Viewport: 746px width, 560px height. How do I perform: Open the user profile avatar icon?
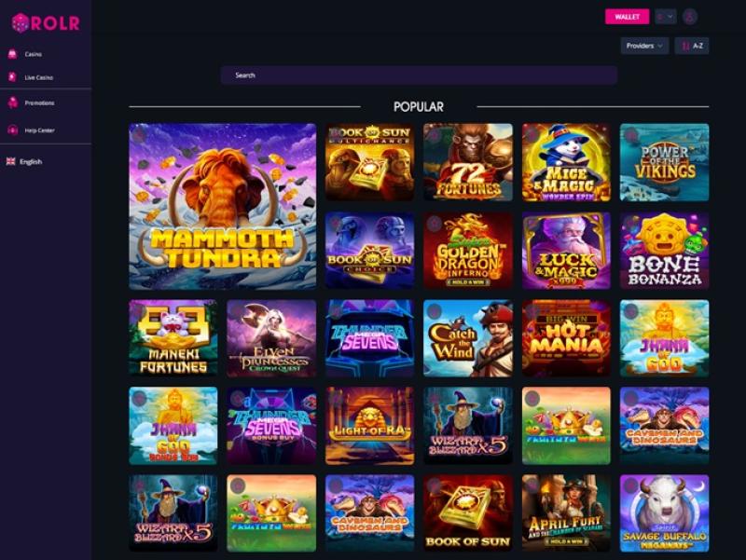(x=690, y=17)
